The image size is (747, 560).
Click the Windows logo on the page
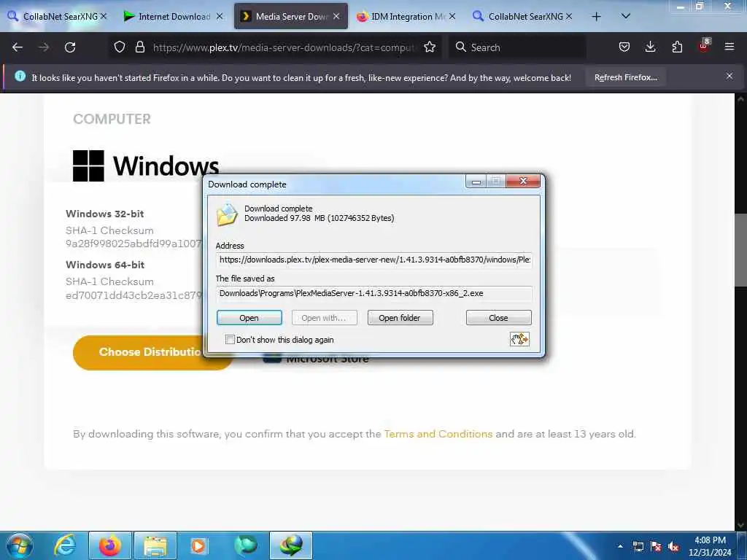[88, 166]
